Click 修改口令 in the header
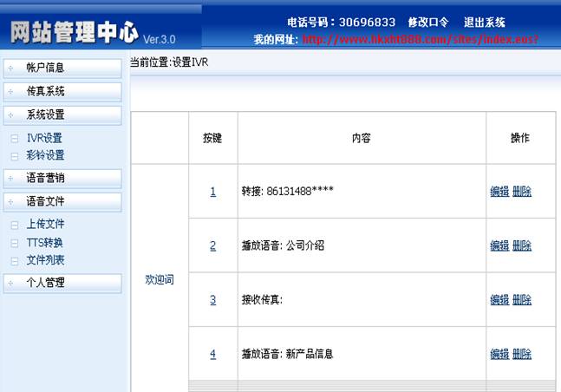 [427, 23]
